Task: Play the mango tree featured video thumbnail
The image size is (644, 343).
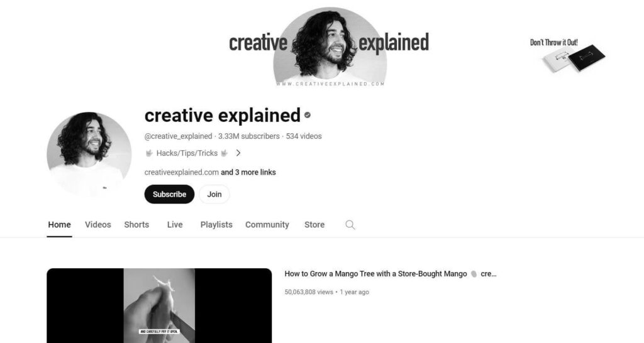Action: pos(159,306)
